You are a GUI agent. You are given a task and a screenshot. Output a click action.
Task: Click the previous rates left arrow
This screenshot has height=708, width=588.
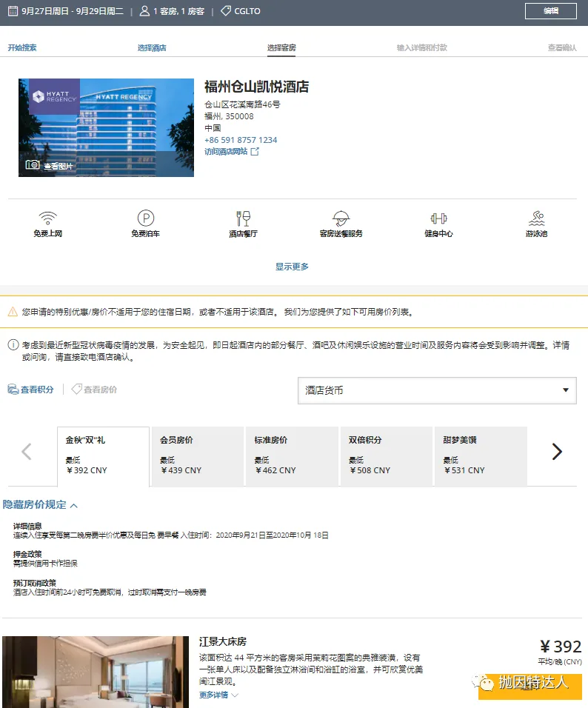click(27, 451)
